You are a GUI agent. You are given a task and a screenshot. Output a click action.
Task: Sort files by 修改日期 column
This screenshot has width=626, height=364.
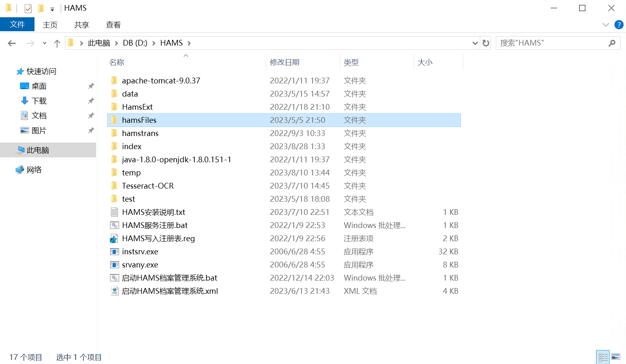[x=284, y=62]
